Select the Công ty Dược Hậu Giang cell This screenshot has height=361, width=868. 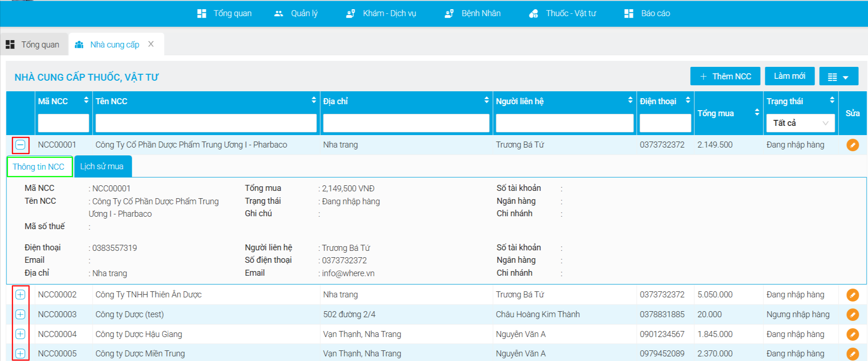(x=206, y=334)
